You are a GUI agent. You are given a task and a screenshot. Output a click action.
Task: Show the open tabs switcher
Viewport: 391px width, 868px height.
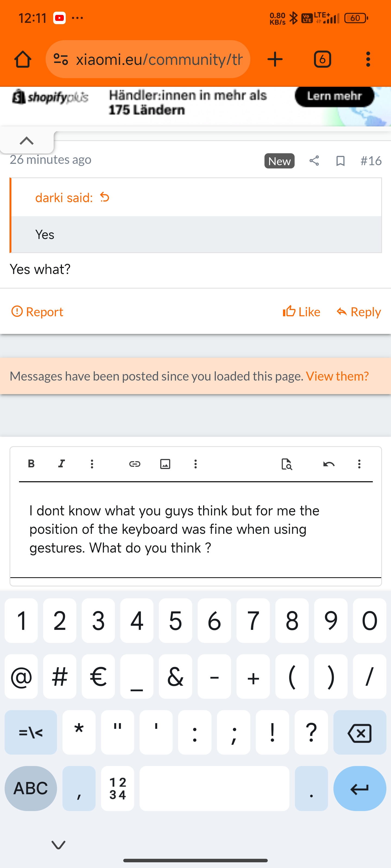point(322,59)
